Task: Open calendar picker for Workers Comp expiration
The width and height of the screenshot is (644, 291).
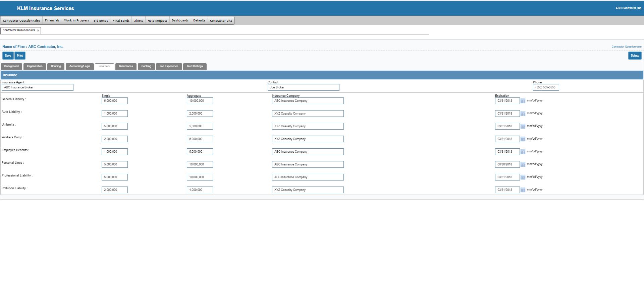Action: pos(523,139)
